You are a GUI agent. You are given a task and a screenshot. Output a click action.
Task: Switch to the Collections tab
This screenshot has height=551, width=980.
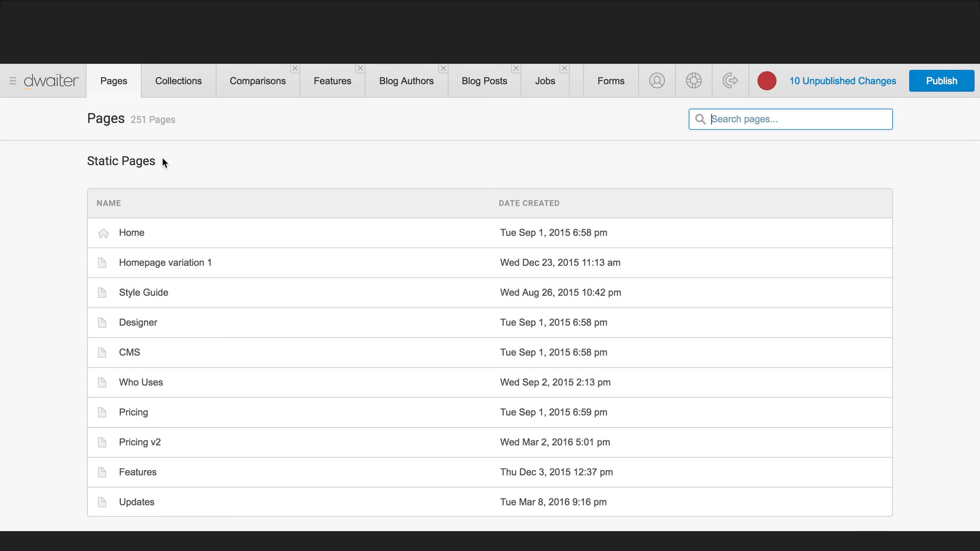(x=179, y=81)
